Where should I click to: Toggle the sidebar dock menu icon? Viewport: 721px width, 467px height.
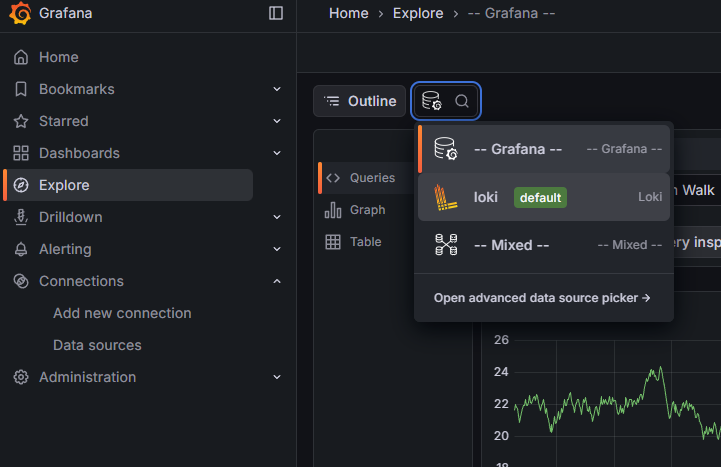tap(275, 13)
